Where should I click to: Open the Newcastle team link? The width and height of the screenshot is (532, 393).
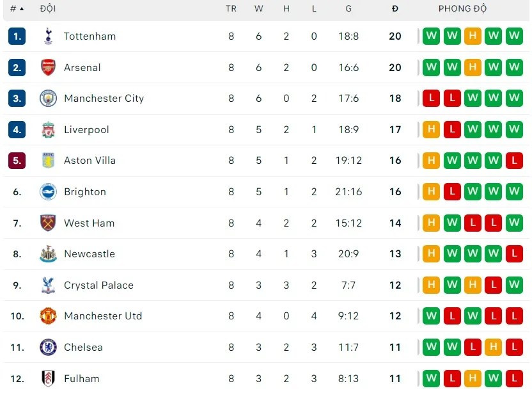click(90, 254)
